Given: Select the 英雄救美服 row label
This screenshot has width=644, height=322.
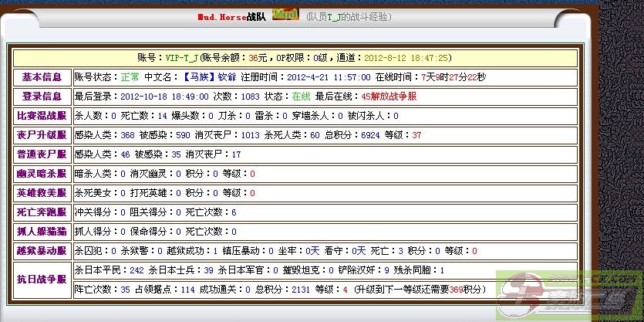Looking at the screenshot, I should [x=42, y=193].
